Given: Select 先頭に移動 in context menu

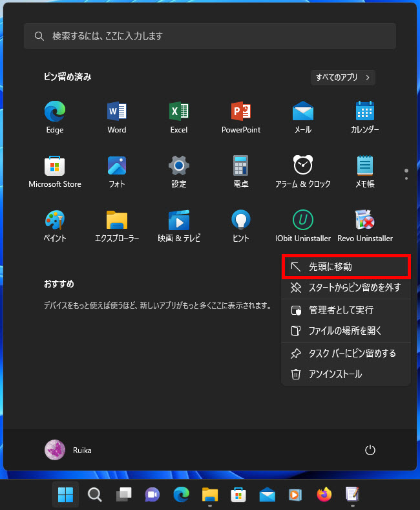Looking at the screenshot, I should click(346, 266).
